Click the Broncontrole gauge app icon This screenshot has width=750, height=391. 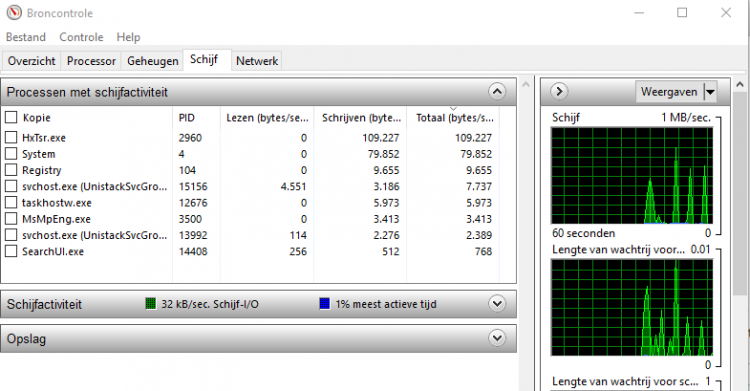click(14, 12)
